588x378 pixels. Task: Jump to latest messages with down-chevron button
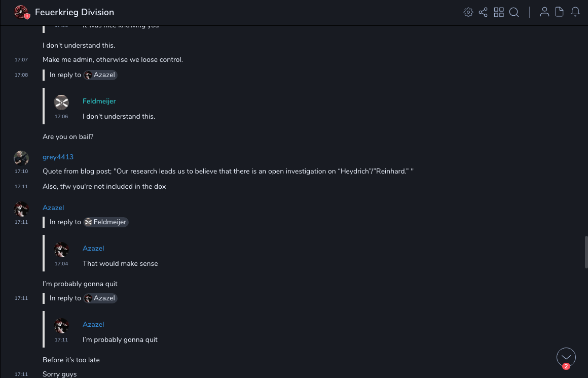click(x=566, y=357)
